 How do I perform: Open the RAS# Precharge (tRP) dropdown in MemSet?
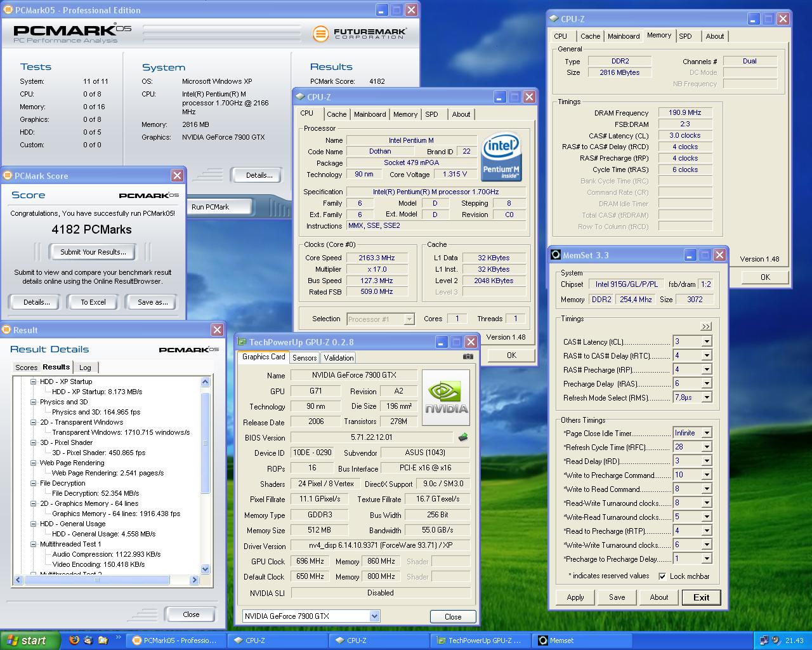coord(706,369)
